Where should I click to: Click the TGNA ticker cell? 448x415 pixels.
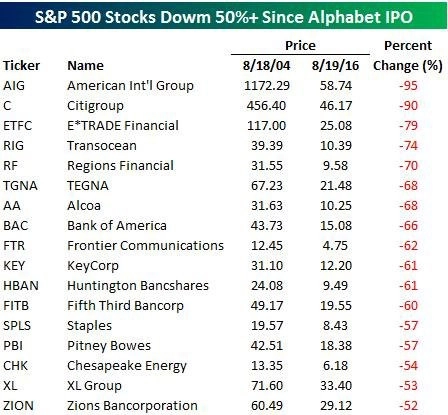click(x=20, y=186)
